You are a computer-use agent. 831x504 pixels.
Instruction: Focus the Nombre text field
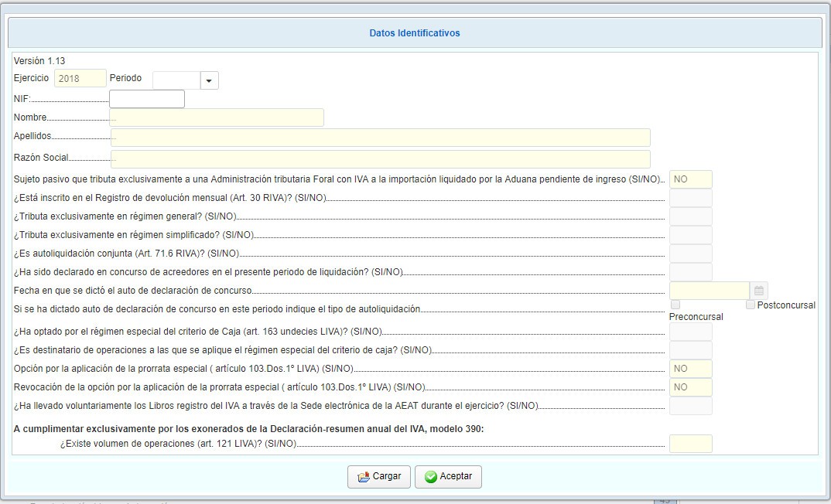[217, 117]
